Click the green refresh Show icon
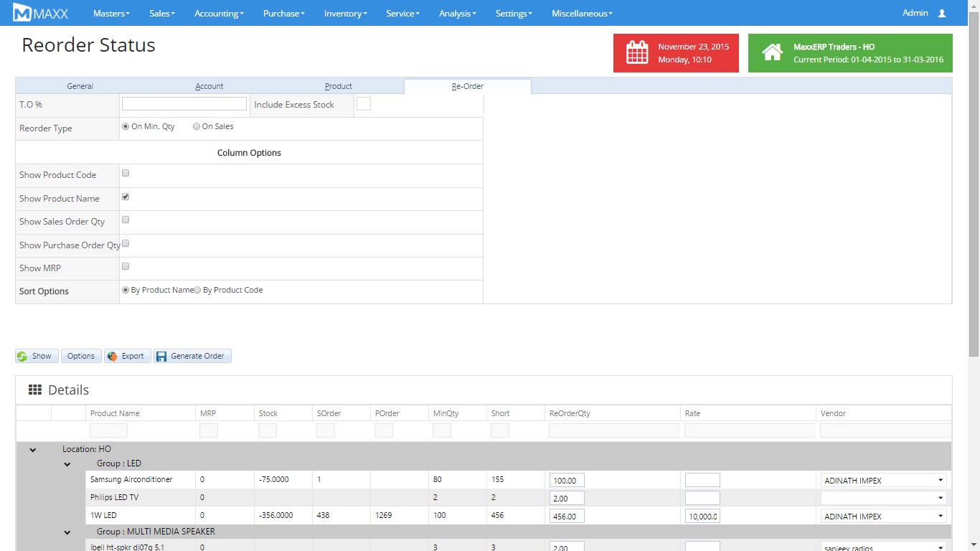The image size is (980, 551). click(22, 357)
